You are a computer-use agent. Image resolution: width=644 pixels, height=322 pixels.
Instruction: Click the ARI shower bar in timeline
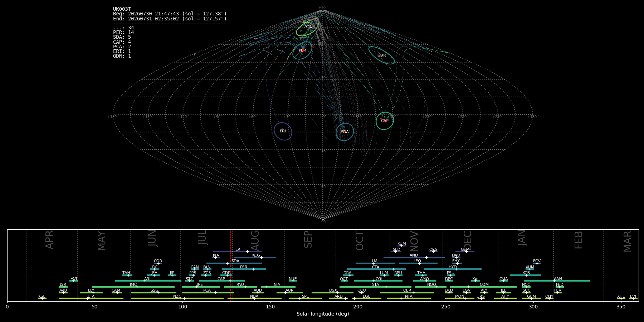click(148, 281)
